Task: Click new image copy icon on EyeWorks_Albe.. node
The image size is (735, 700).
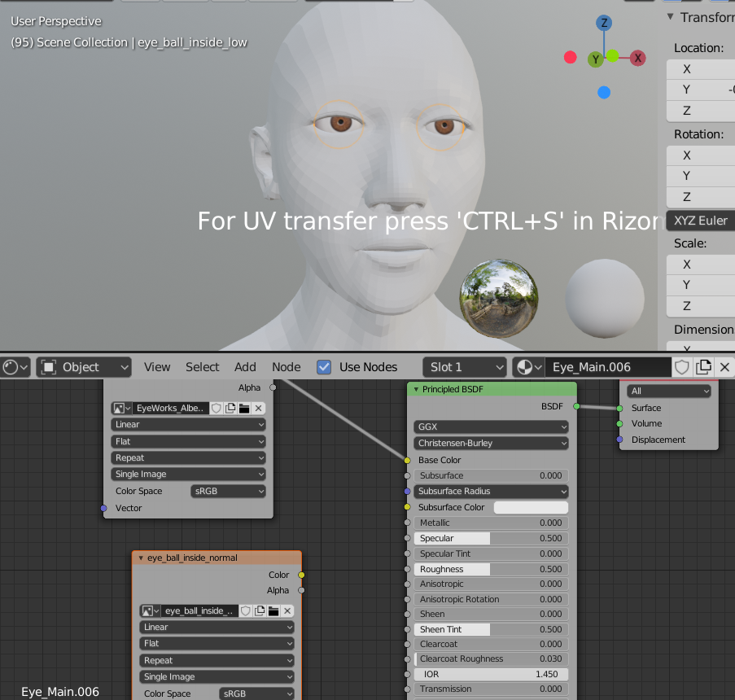Action: click(x=230, y=409)
